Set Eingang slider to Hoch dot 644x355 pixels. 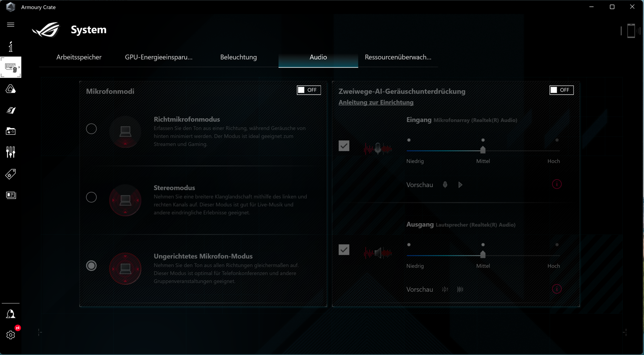pos(557,140)
